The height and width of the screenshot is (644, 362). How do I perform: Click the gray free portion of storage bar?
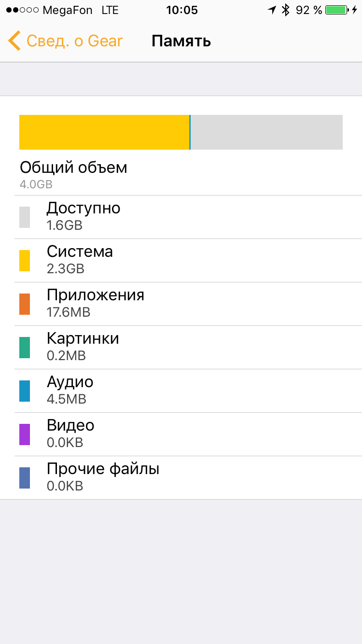pyautogui.click(x=267, y=132)
